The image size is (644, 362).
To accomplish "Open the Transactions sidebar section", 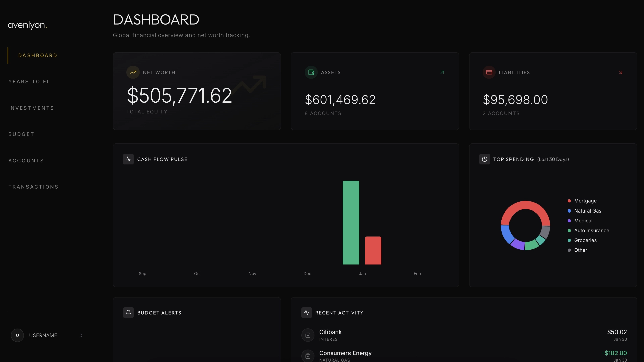I will click(33, 187).
